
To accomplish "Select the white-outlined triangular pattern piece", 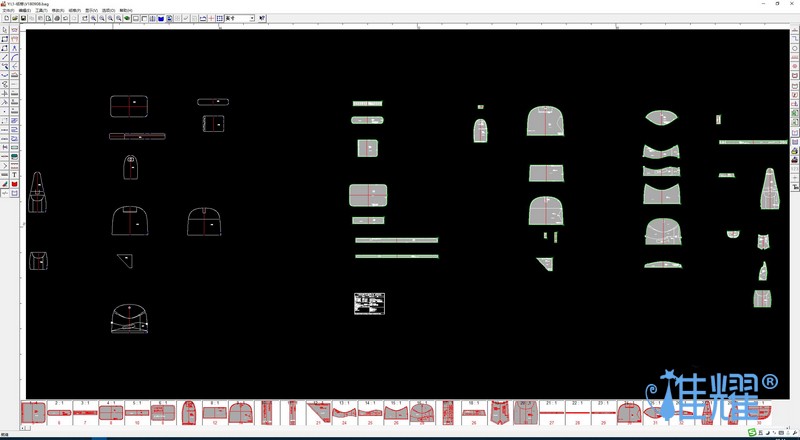I will (x=125, y=260).
